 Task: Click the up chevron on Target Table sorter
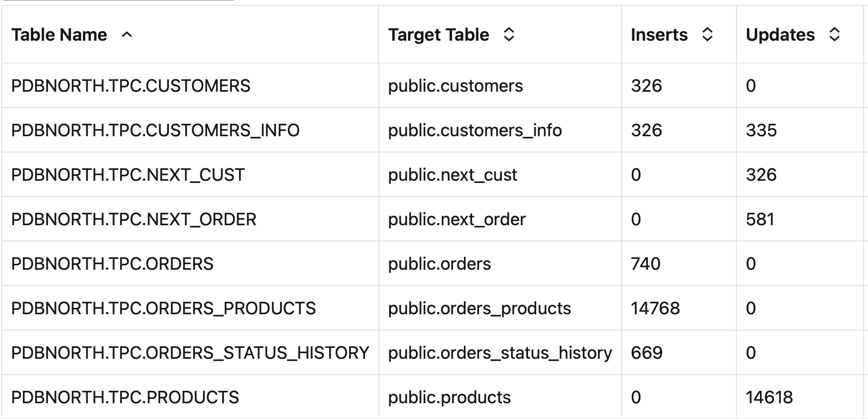click(x=508, y=31)
